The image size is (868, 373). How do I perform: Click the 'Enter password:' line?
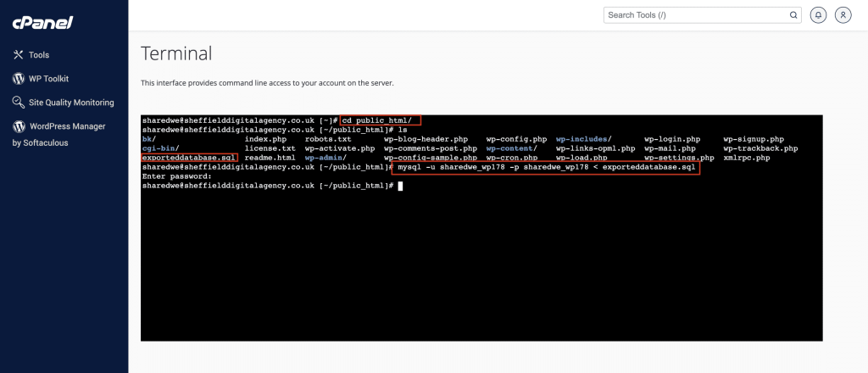[177, 176]
